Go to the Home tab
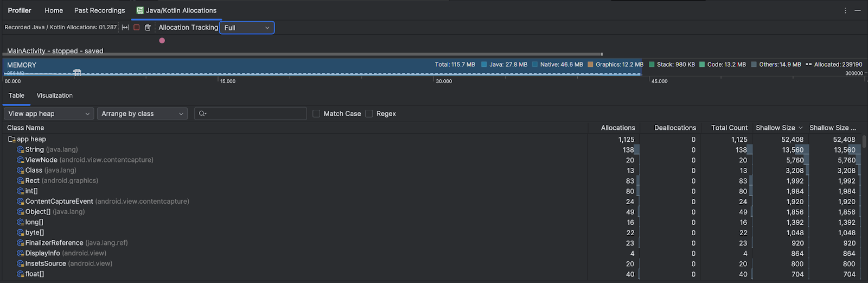The height and width of the screenshot is (283, 868). [54, 10]
